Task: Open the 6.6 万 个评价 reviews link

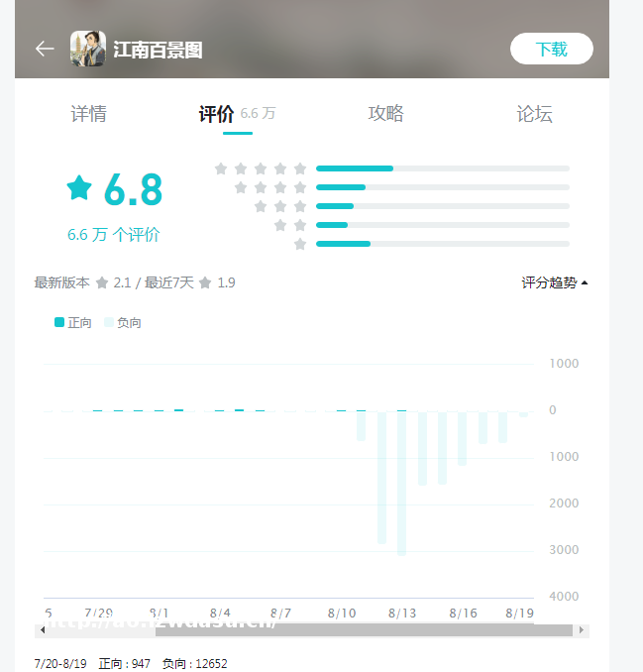Action: 113,235
